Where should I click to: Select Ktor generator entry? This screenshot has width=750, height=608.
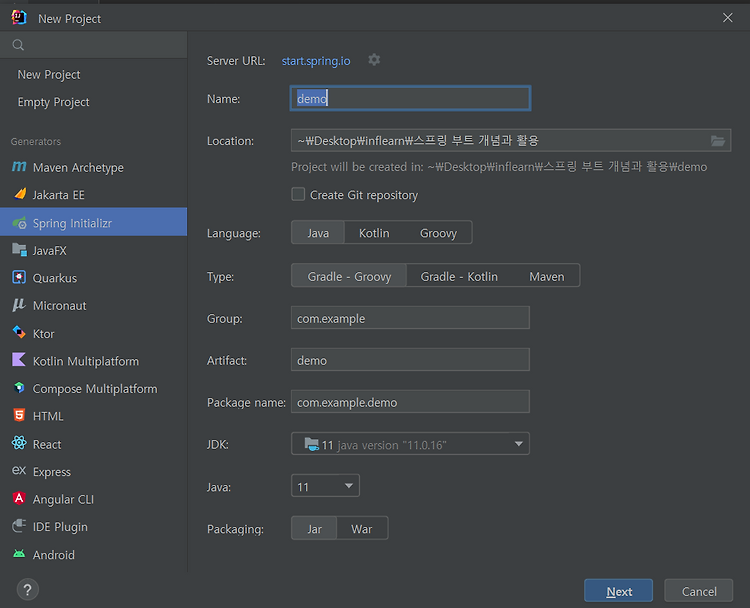93,333
